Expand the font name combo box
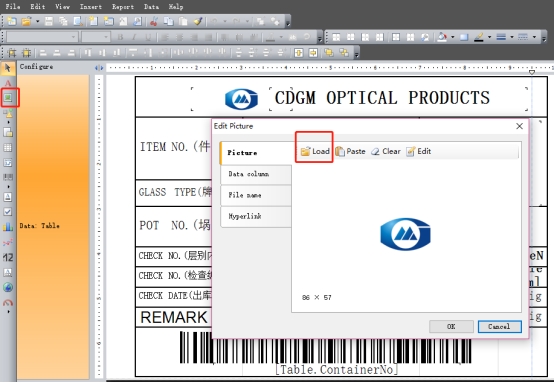This screenshot has width=554, height=383. [x=73, y=37]
